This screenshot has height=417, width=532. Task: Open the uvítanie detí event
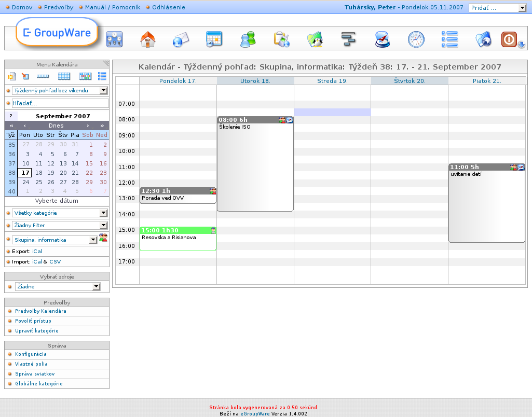[x=487, y=203]
